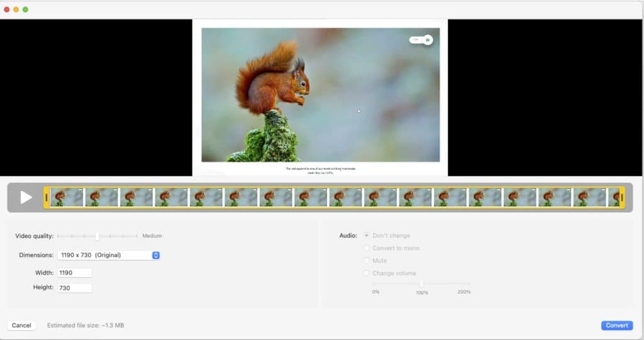Click the Height input field
The image size is (644, 340).
coord(75,288)
